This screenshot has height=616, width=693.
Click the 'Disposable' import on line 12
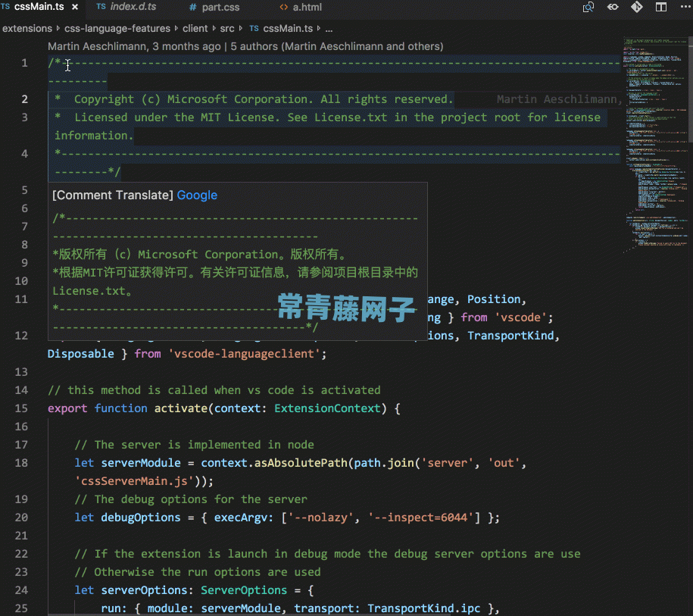click(81, 354)
